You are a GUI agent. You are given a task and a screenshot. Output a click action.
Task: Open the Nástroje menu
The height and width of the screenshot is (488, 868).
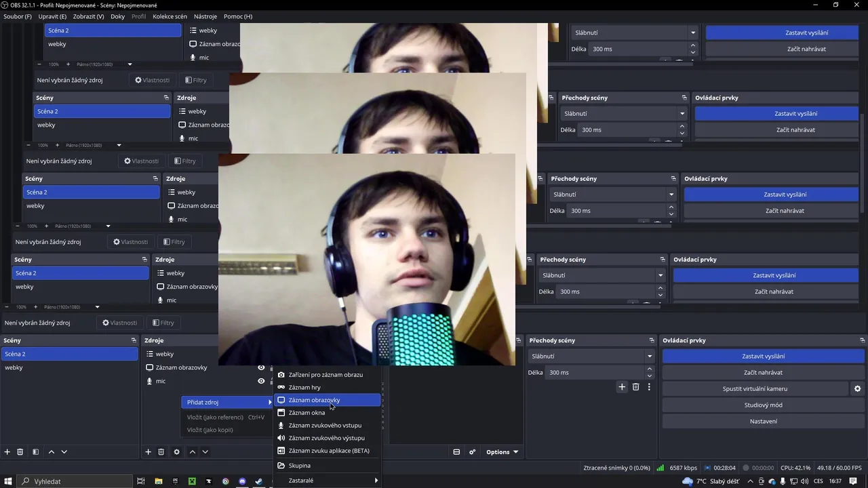[x=205, y=16]
